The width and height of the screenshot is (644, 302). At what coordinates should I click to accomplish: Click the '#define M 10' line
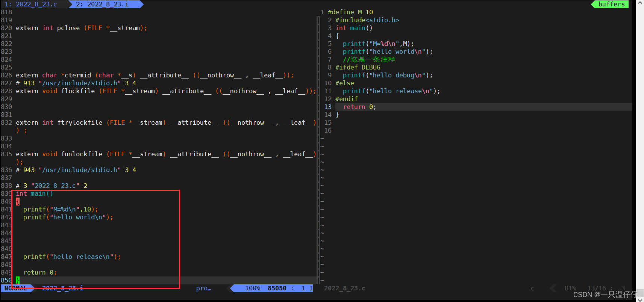click(350, 12)
